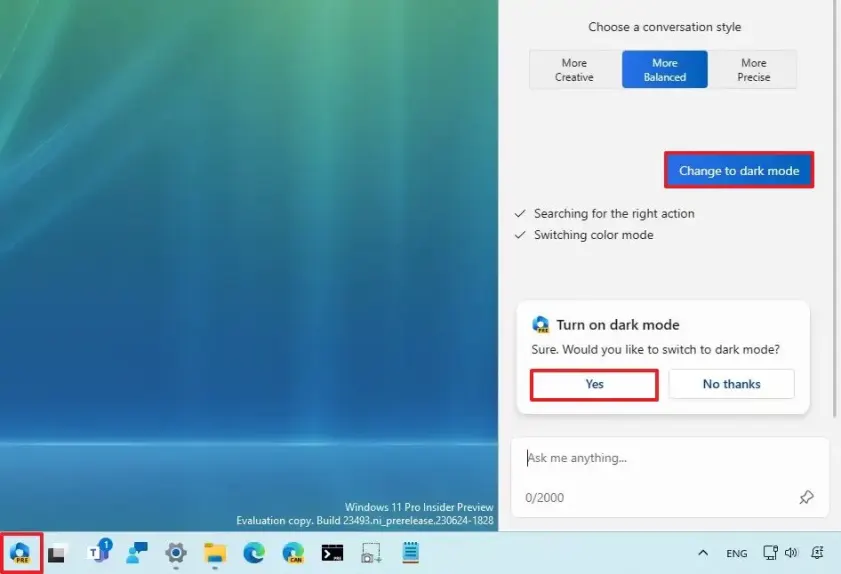Launch the Settings gear app in taskbar

tap(176, 553)
